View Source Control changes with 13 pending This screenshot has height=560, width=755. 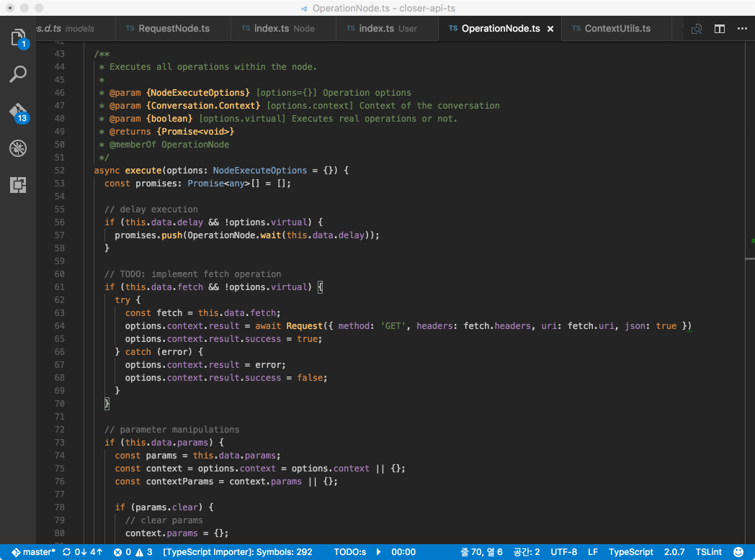point(18,112)
